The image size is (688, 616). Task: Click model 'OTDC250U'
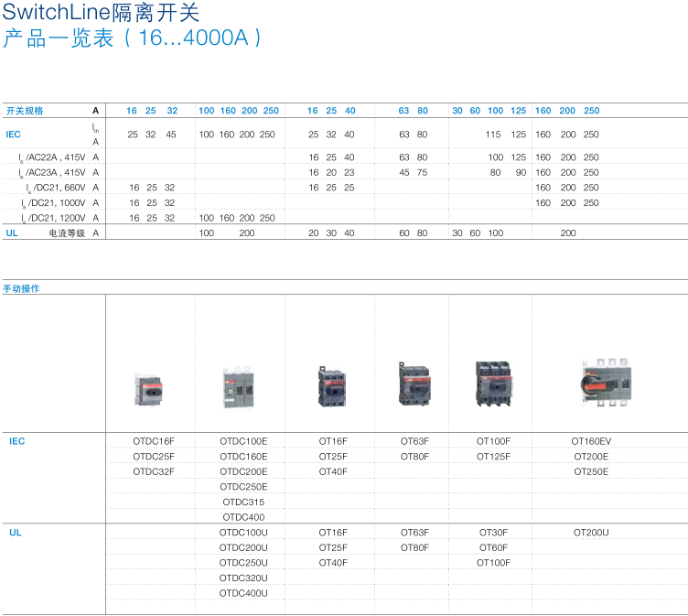pyautogui.click(x=243, y=563)
